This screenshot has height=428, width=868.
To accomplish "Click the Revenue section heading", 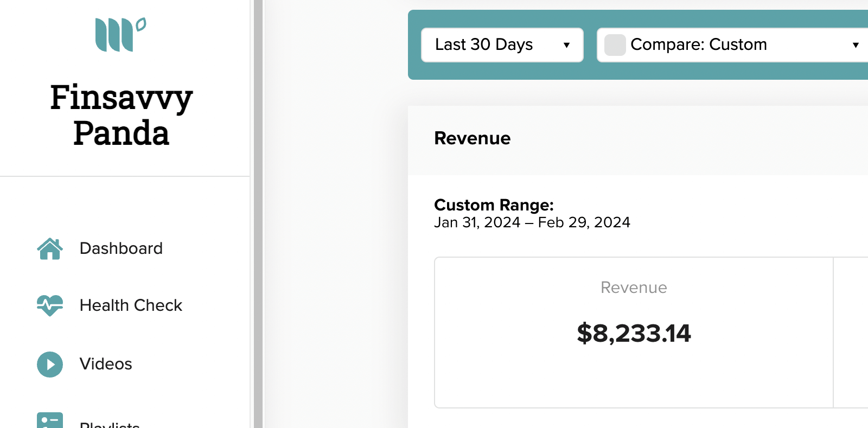I will point(473,138).
